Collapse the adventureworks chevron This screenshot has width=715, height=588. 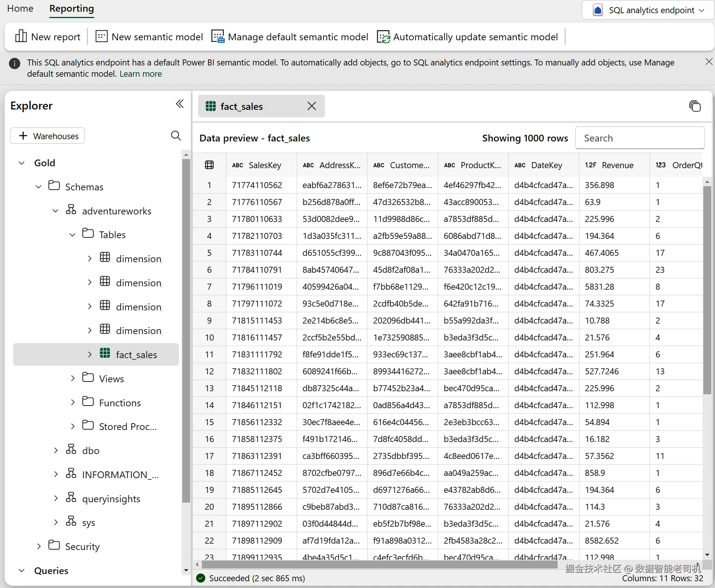pos(55,211)
